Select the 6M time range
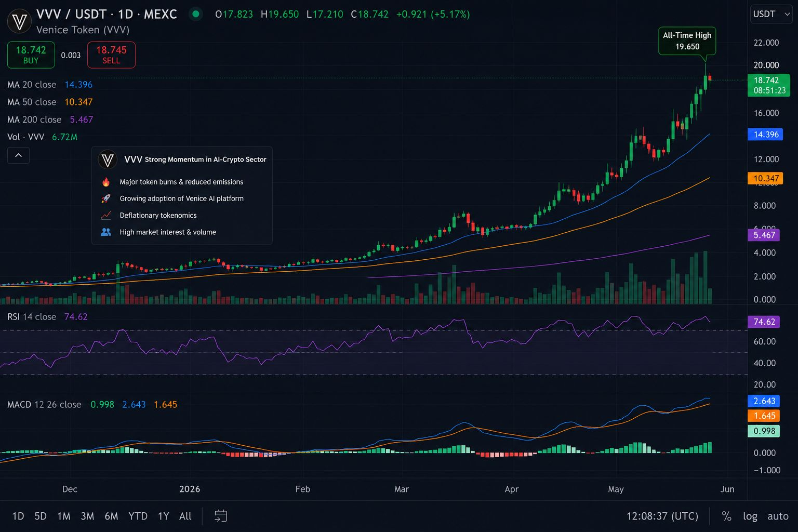 [111, 516]
